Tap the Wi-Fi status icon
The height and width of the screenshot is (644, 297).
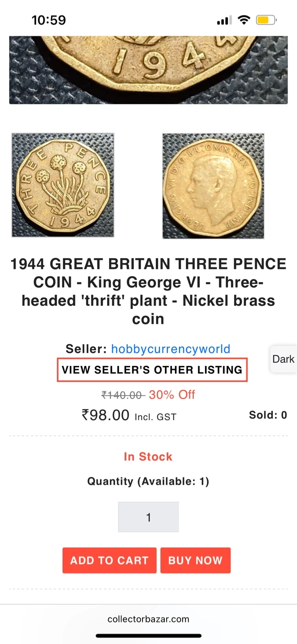coord(244,20)
